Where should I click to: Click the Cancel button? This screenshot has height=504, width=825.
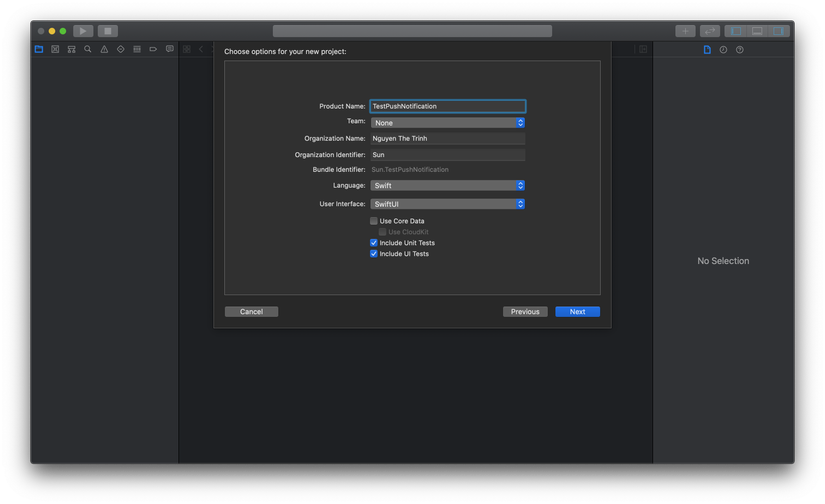coord(251,312)
